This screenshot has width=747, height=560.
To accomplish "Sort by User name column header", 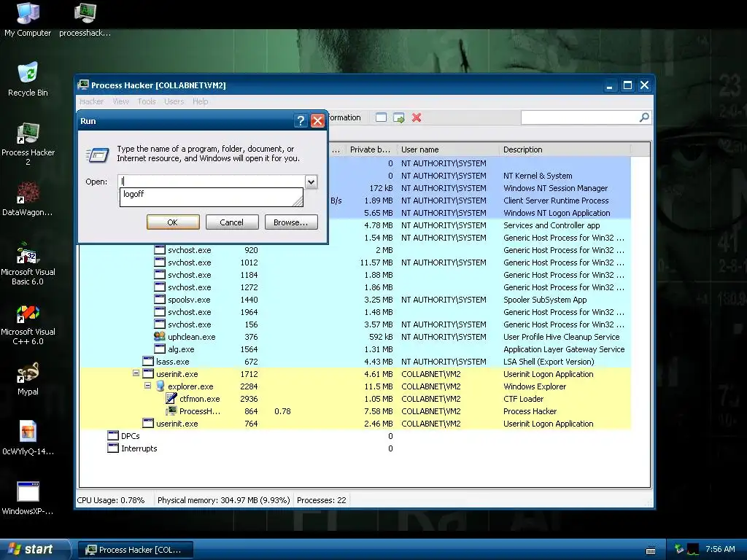I will [x=447, y=149].
